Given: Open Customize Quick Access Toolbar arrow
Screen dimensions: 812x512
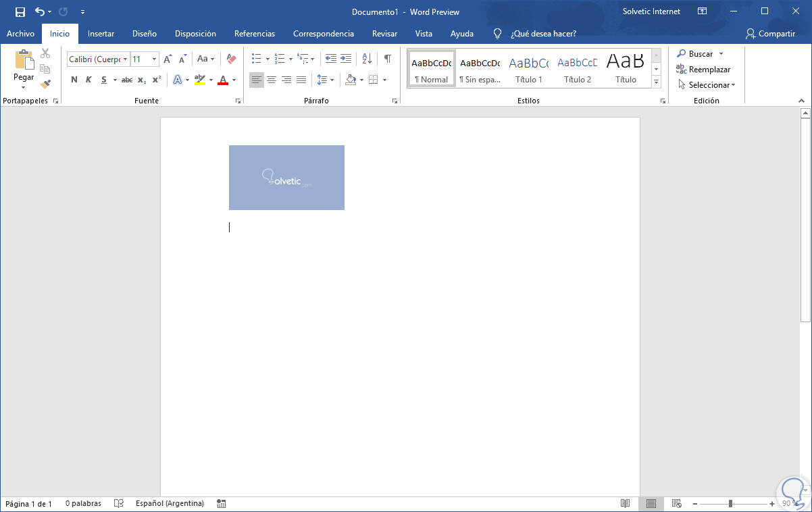Looking at the screenshot, I should 82,12.
